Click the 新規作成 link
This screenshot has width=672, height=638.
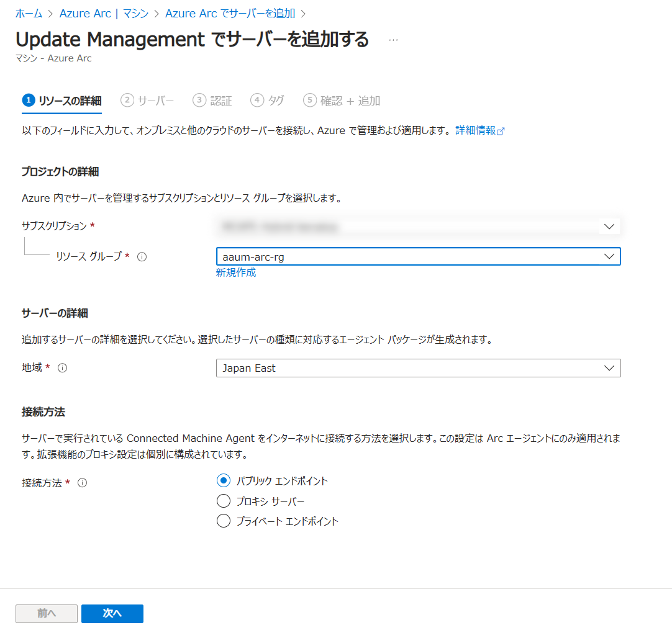(236, 272)
